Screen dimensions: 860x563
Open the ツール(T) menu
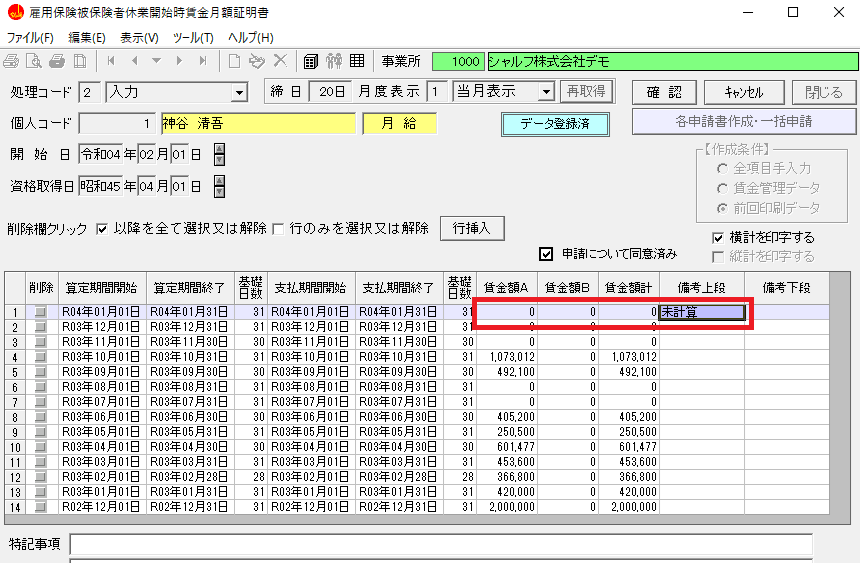[193, 37]
